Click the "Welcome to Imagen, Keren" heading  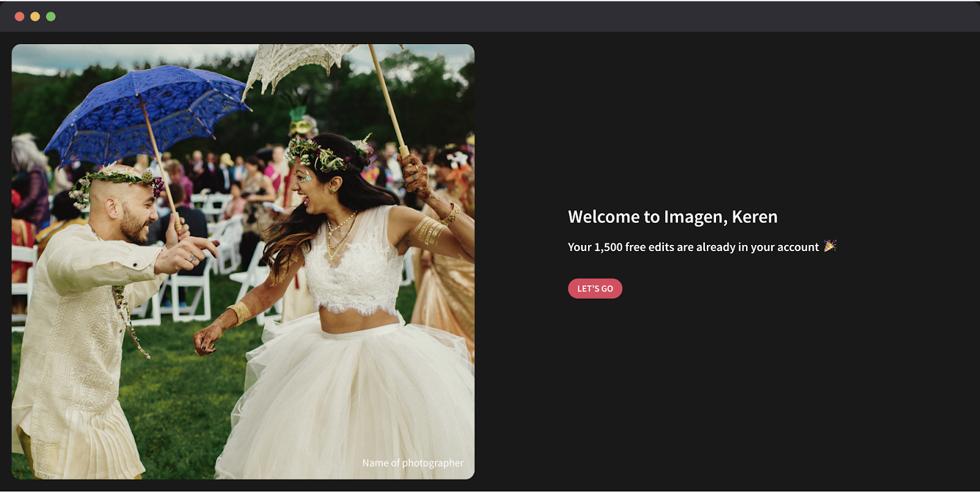[x=673, y=217]
